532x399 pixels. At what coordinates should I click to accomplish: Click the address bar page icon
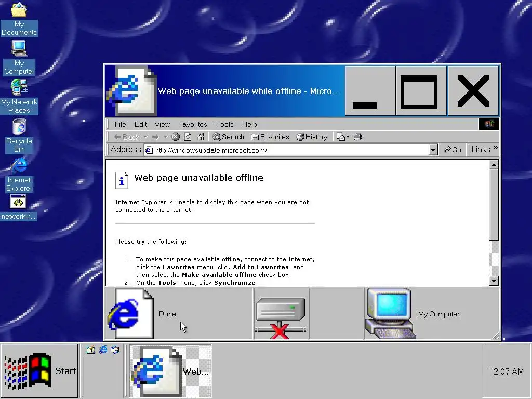pos(149,150)
